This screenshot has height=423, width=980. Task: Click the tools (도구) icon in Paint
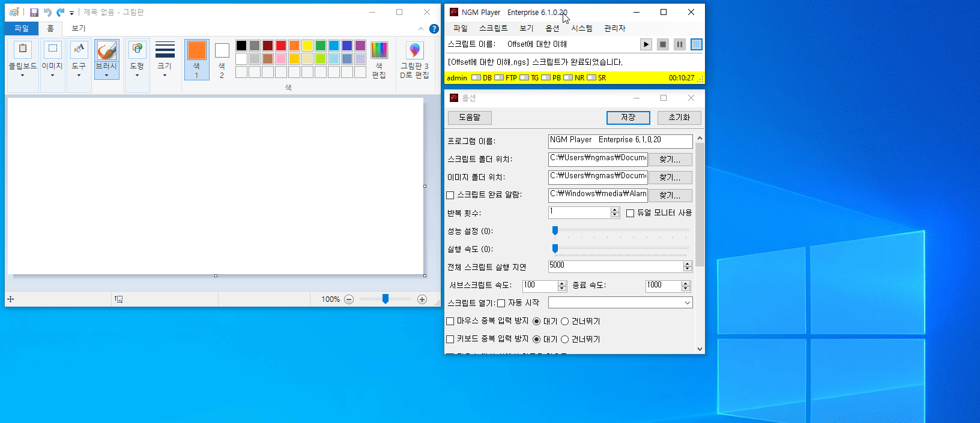tap(79, 49)
